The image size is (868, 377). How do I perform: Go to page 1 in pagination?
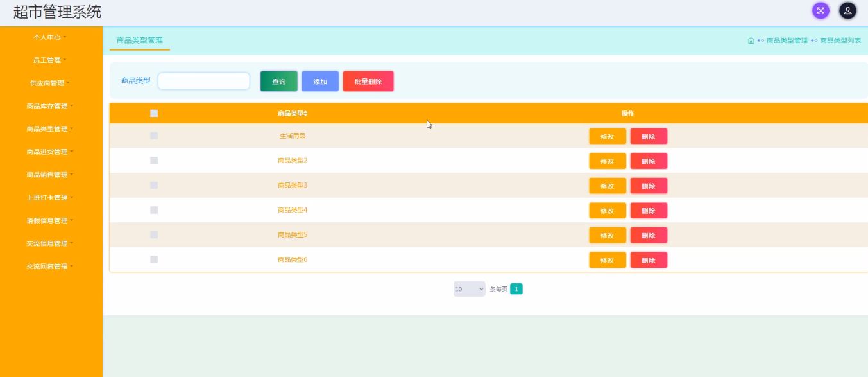(x=516, y=289)
